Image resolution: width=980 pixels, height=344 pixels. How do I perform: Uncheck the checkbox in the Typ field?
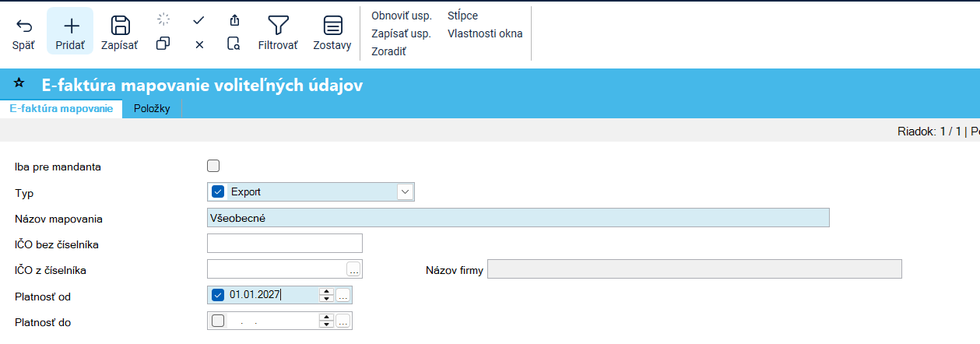[x=218, y=191]
